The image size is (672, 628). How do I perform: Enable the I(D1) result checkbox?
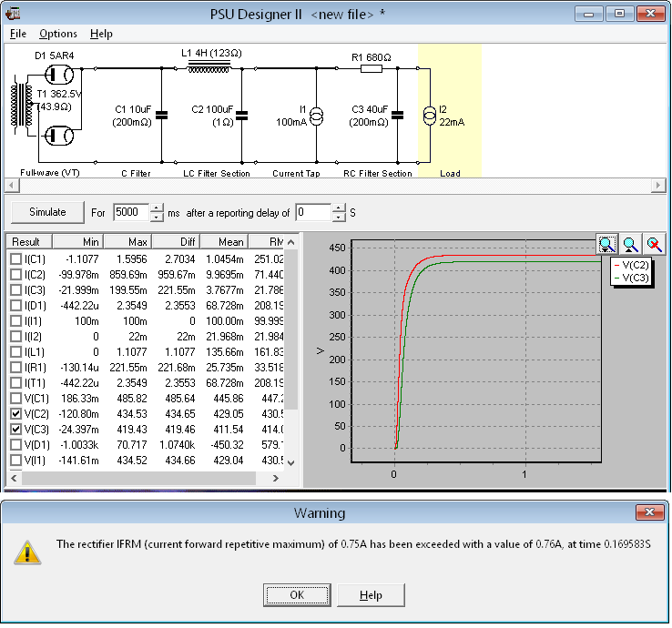pos(15,306)
